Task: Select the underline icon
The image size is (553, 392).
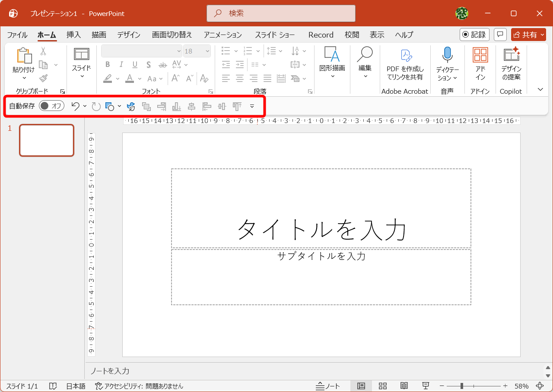Action: 134,64
